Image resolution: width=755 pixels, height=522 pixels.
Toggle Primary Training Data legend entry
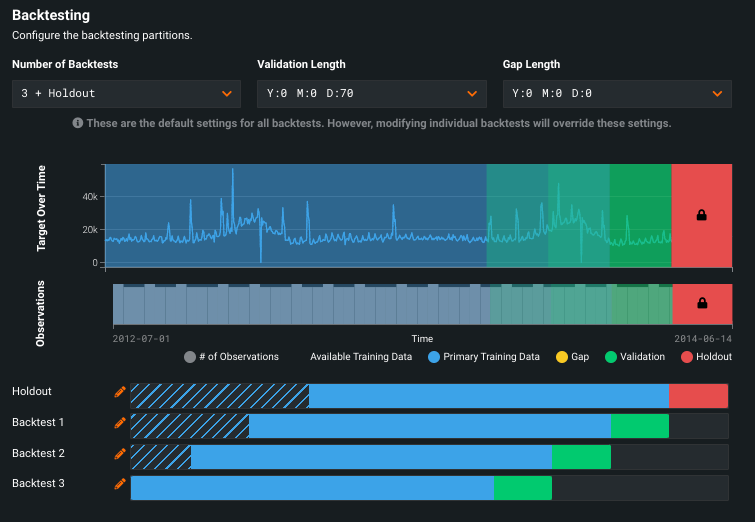click(x=484, y=357)
